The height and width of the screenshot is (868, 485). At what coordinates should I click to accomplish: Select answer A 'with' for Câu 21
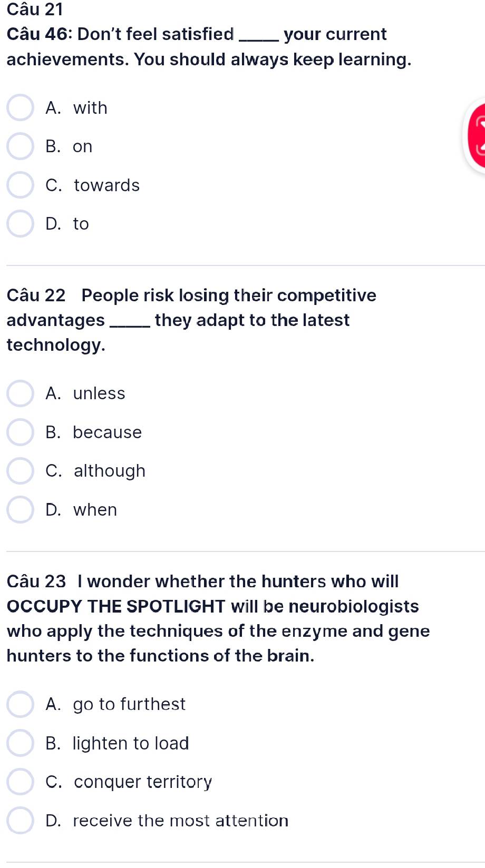(x=20, y=108)
